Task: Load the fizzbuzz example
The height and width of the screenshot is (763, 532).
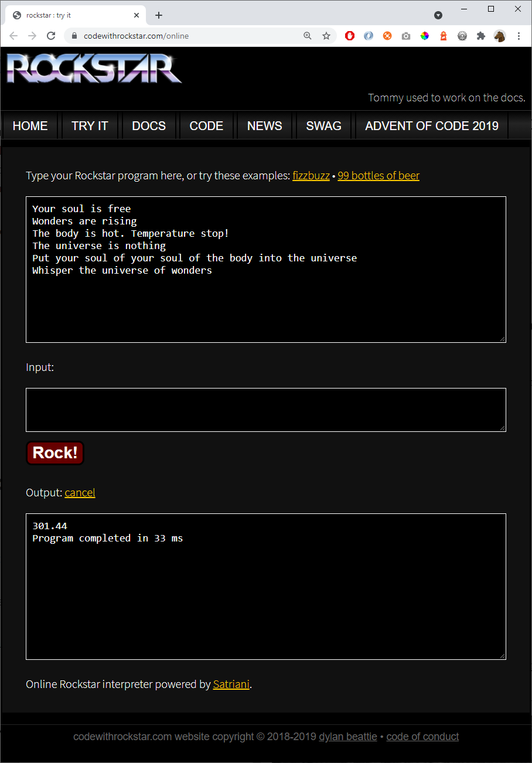Action: pos(311,176)
